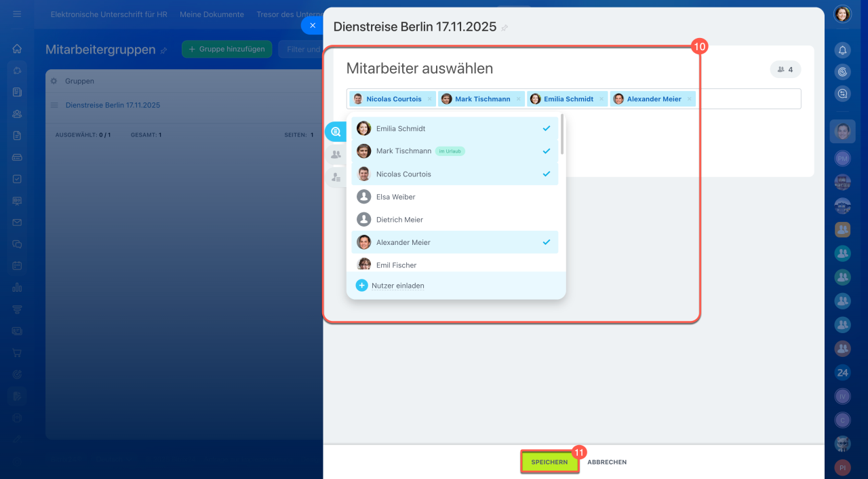The width and height of the screenshot is (868, 479).
Task: Open the news feed icon in sidebar
Action: [x=17, y=92]
